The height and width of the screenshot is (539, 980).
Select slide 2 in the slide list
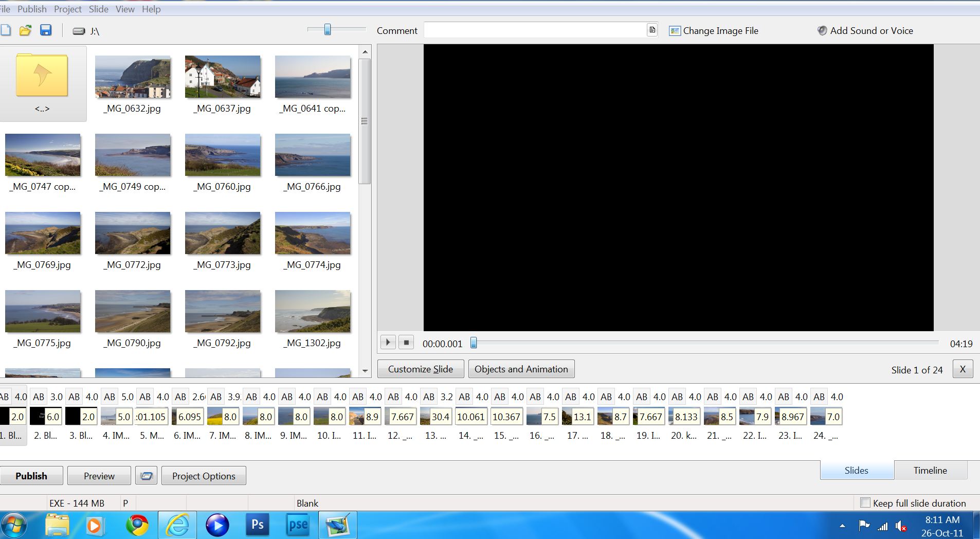(x=45, y=417)
